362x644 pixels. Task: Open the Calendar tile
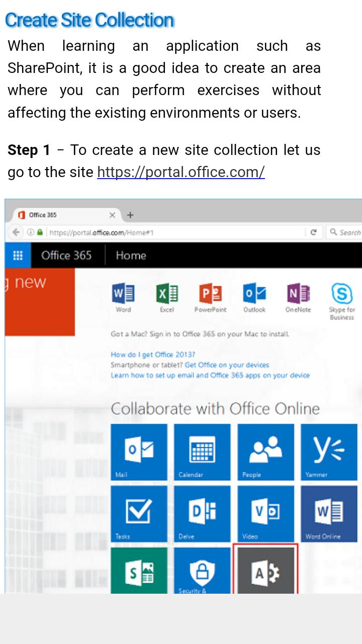(x=202, y=452)
